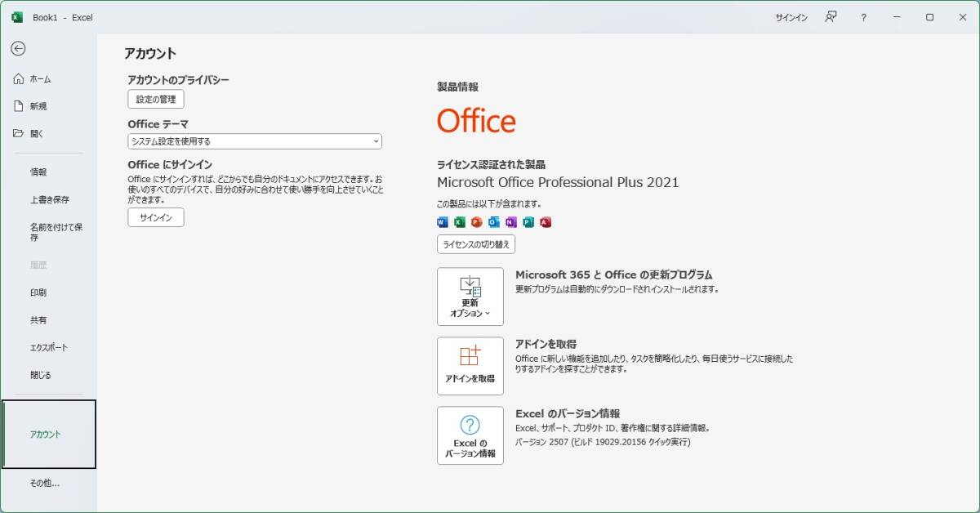The width and height of the screenshot is (980, 513).
Task: Select エクスポート in the sidebar
Action: click(x=49, y=347)
